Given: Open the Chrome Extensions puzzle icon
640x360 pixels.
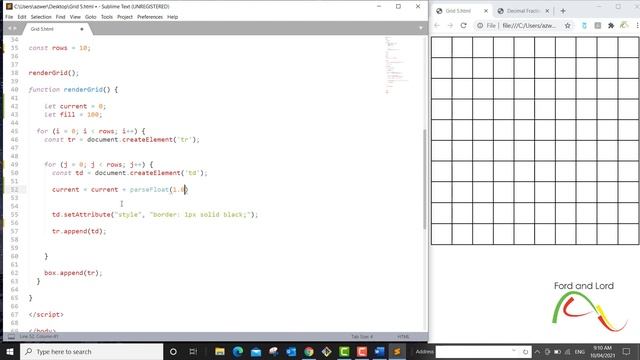Looking at the screenshot, I should point(611,25).
